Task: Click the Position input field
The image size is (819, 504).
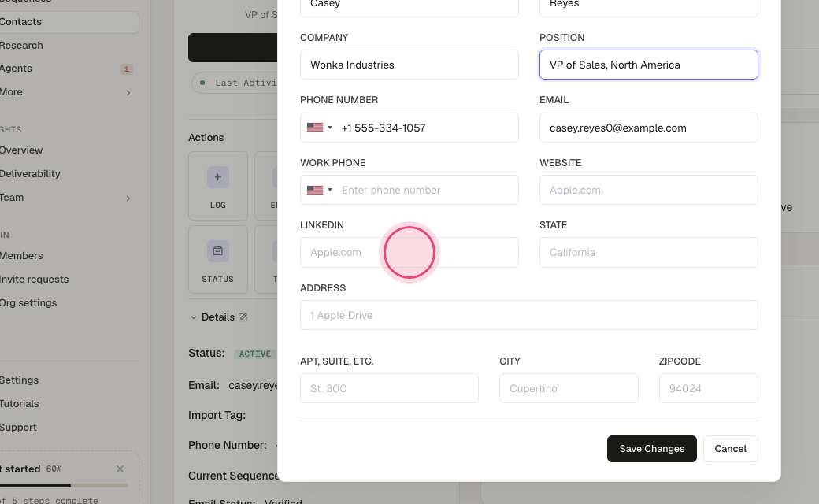Action: click(649, 65)
